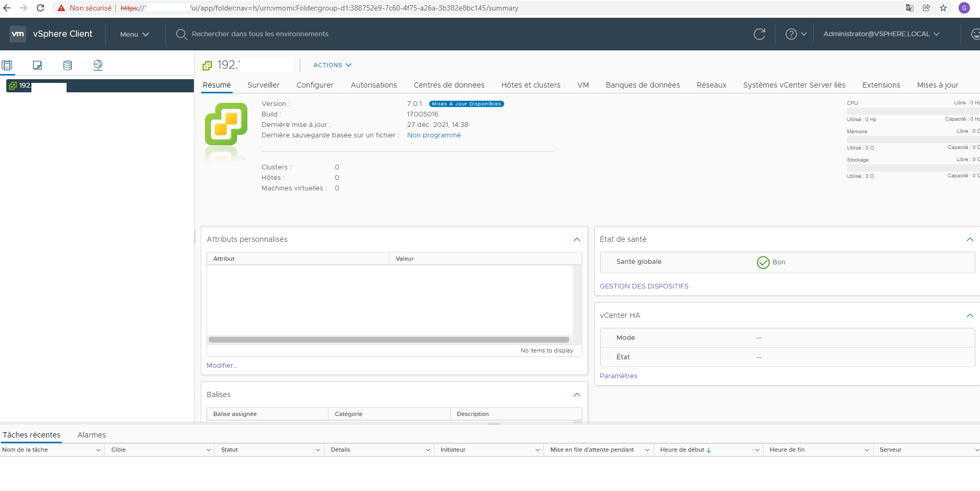This screenshot has height=491, width=980.
Task: Collapse the État de santé panel
Action: 970,240
